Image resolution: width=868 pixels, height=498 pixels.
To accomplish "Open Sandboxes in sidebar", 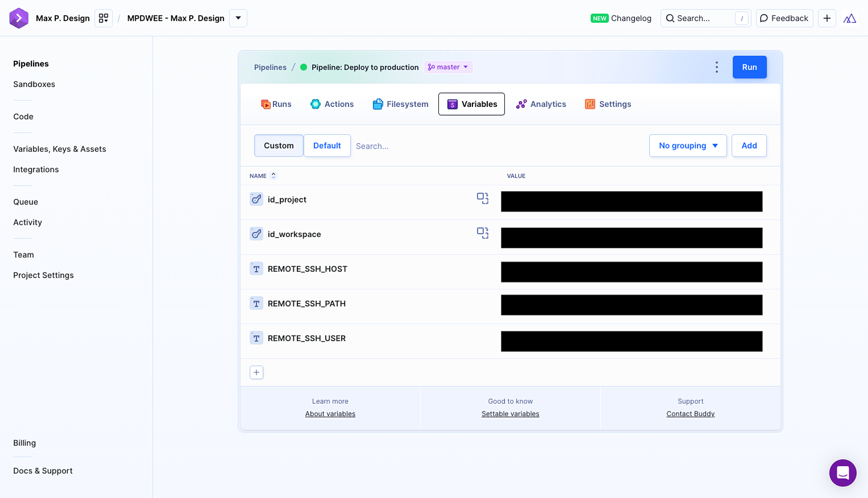I will click(34, 84).
